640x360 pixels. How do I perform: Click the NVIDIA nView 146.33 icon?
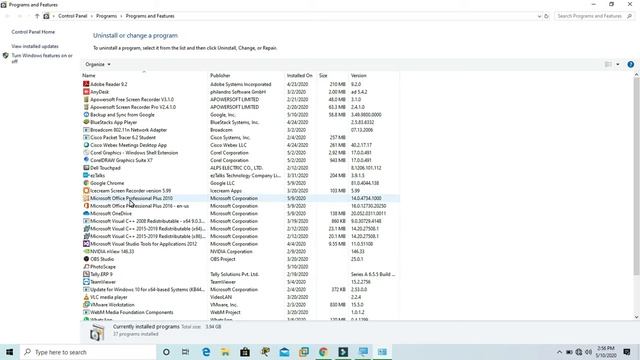pyautogui.click(x=86, y=251)
